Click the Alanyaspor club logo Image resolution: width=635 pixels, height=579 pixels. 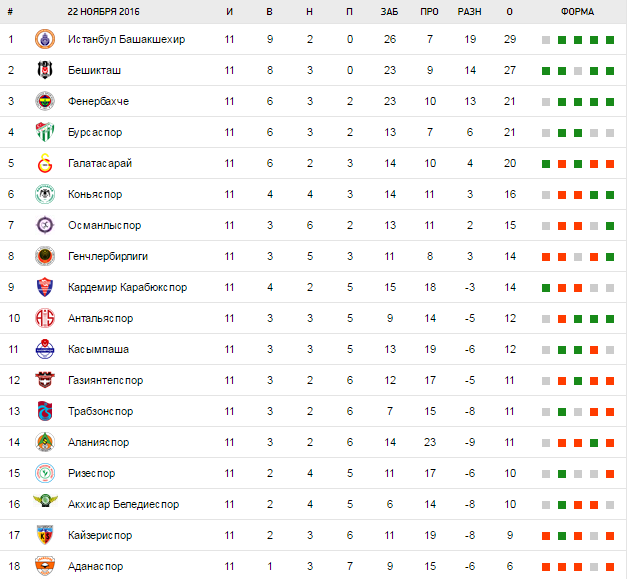[42, 442]
